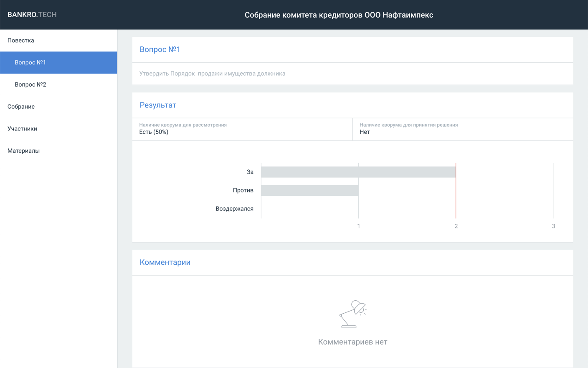Click the Против chart label
The width and height of the screenshot is (588, 368).
coord(243,190)
